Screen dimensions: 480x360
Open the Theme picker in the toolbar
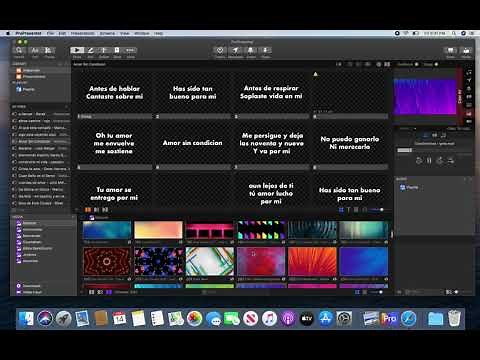[x=49, y=50]
